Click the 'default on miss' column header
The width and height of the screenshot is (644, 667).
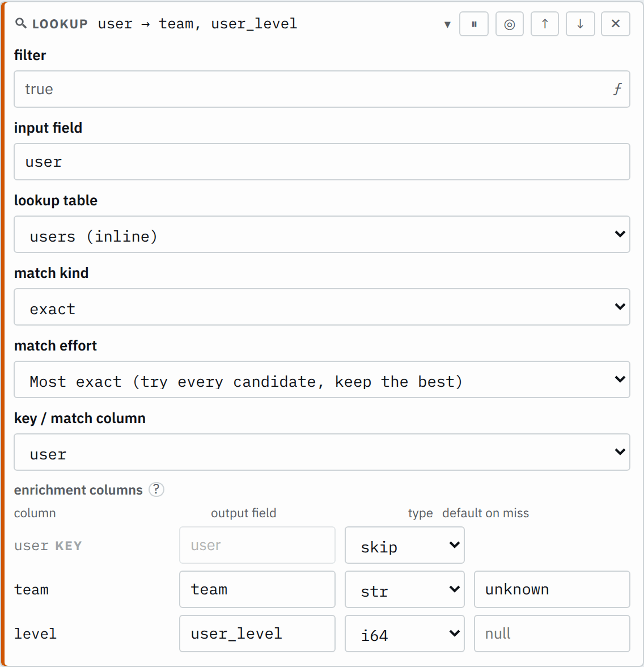tap(486, 513)
